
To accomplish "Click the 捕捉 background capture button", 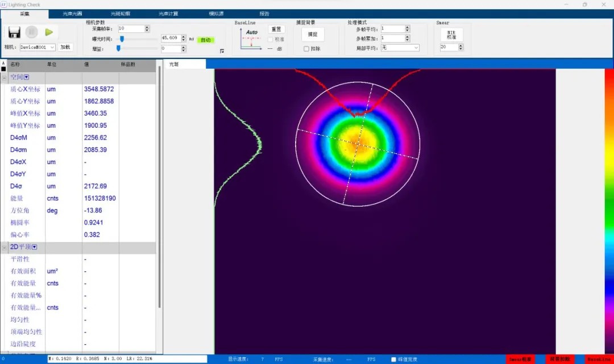I will (x=312, y=34).
